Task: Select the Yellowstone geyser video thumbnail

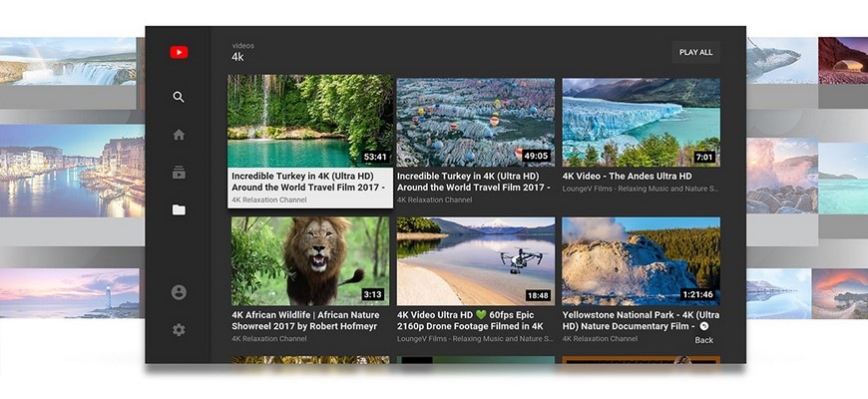Action: click(x=641, y=260)
